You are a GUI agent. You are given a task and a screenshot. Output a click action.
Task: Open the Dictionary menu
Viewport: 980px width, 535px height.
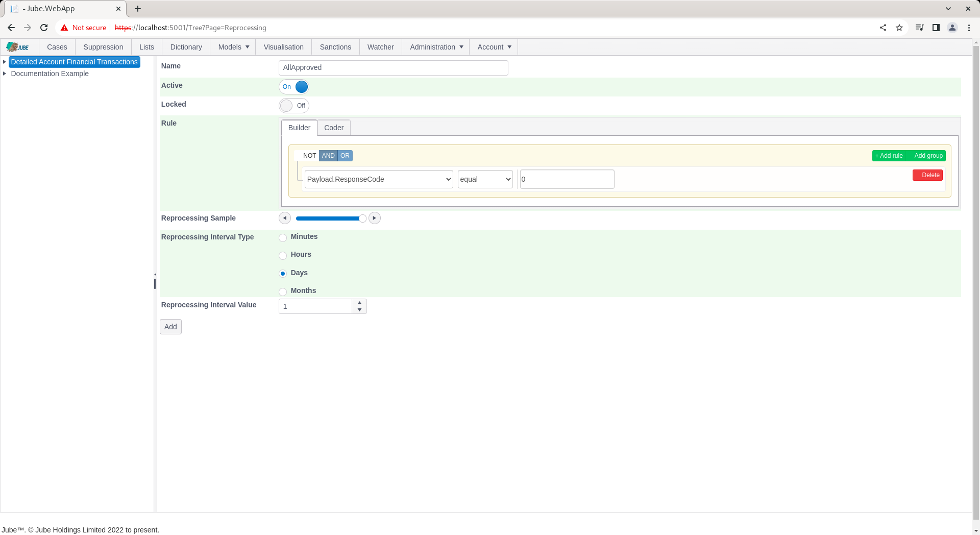click(x=186, y=47)
